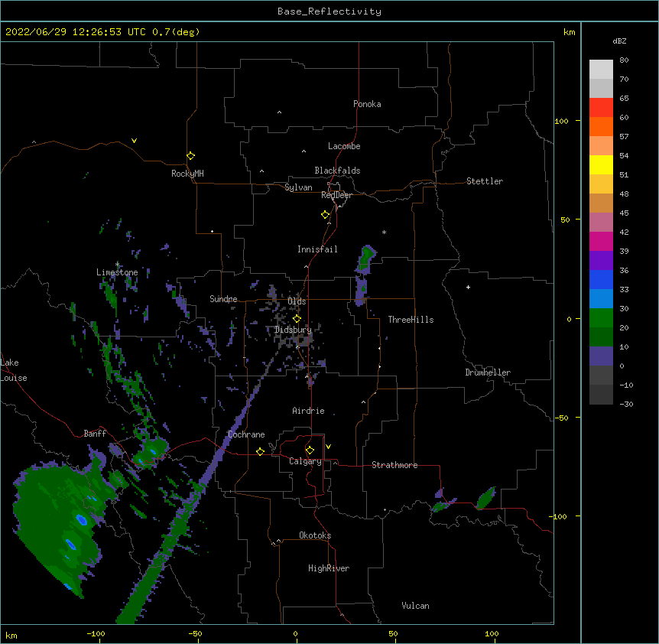Click the yellow diamond marker above RockyMH
The height and width of the screenshot is (644, 659).
coord(190,156)
